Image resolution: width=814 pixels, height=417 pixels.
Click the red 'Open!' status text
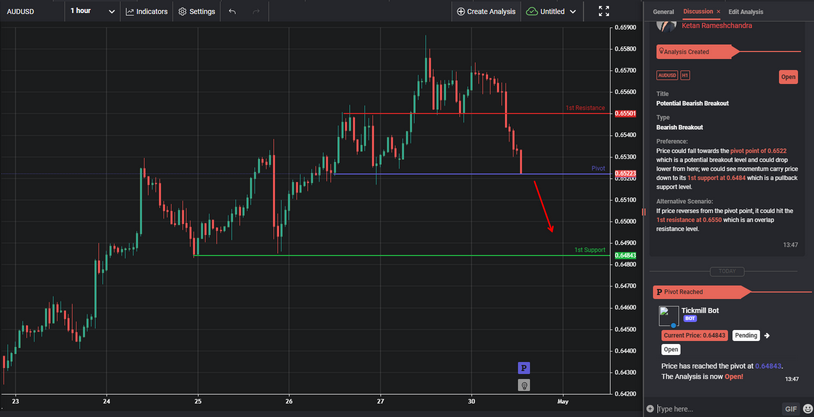tap(734, 376)
